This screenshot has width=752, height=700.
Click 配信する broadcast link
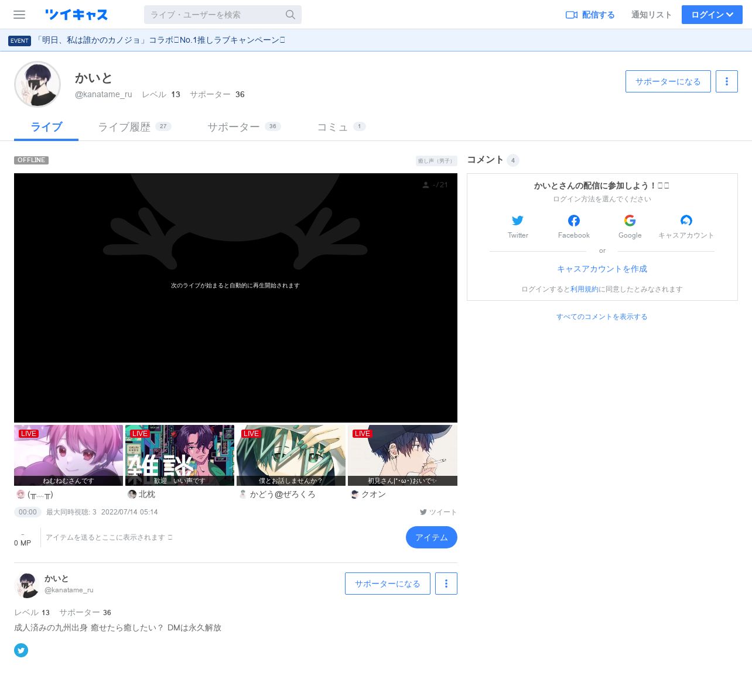(x=590, y=15)
